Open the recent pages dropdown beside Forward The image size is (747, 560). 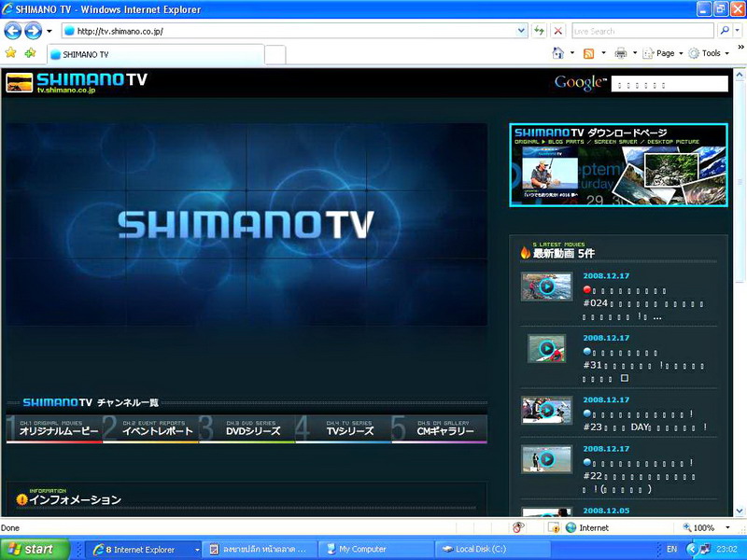tap(49, 32)
